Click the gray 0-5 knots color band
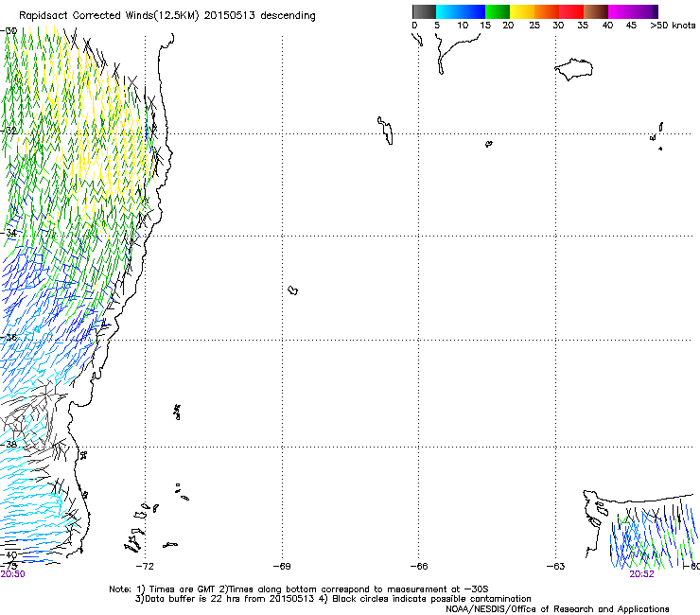The height and width of the screenshot is (615, 700). (424, 11)
